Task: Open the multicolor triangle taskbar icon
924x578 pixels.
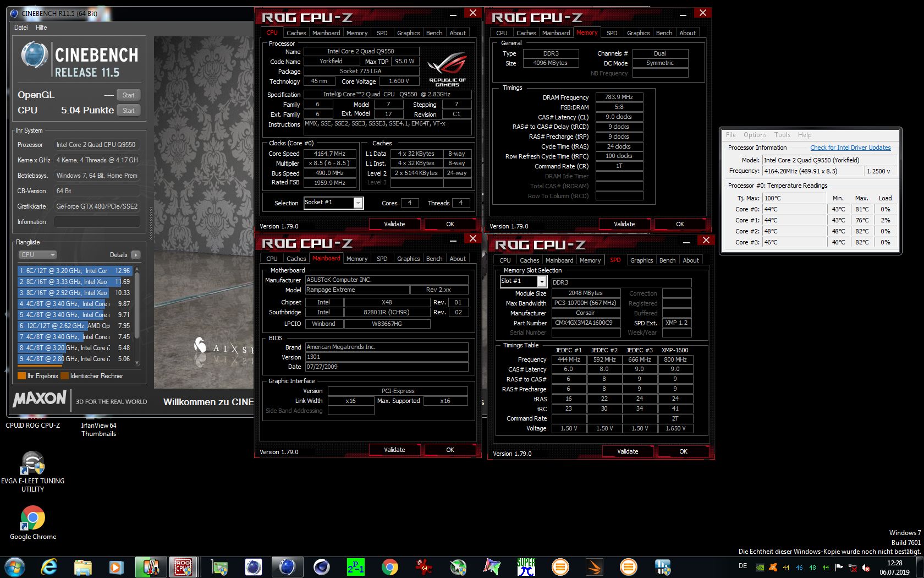Action: point(492,567)
